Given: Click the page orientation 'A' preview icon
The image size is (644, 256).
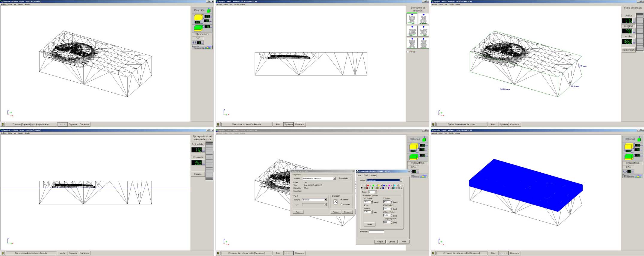Looking at the screenshot, I should point(335,202).
